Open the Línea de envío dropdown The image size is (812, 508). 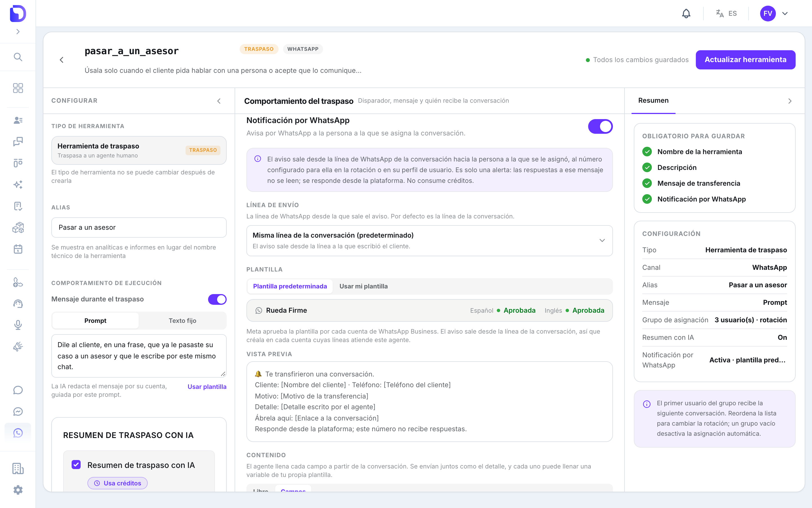429,240
